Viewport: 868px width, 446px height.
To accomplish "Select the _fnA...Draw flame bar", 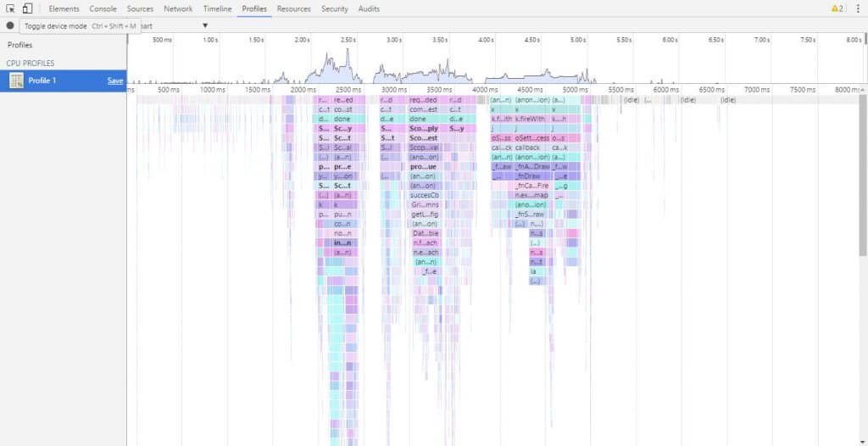I will click(532, 166).
